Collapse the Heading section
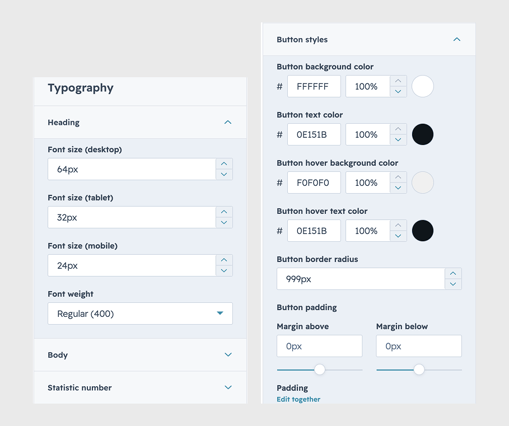The image size is (509, 426). click(228, 122)
